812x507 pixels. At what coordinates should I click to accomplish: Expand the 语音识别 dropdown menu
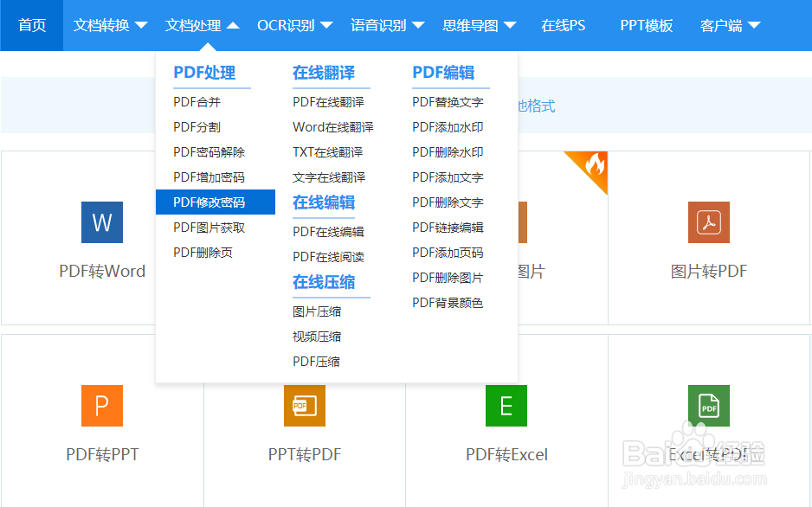[x=387, y=25]
